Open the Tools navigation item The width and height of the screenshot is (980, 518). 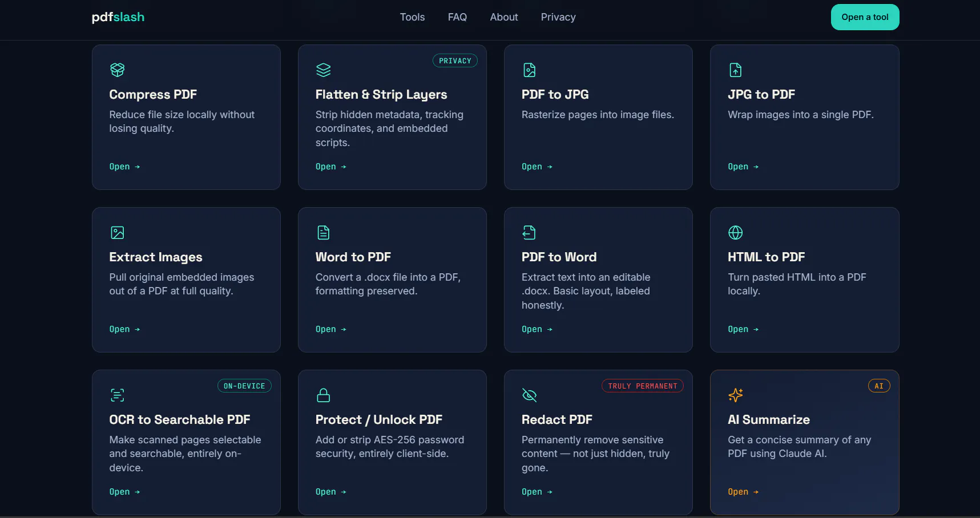[x=412, y=17]
